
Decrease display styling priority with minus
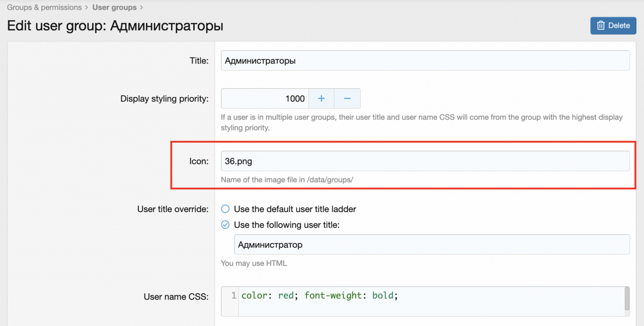pos(347,99)
